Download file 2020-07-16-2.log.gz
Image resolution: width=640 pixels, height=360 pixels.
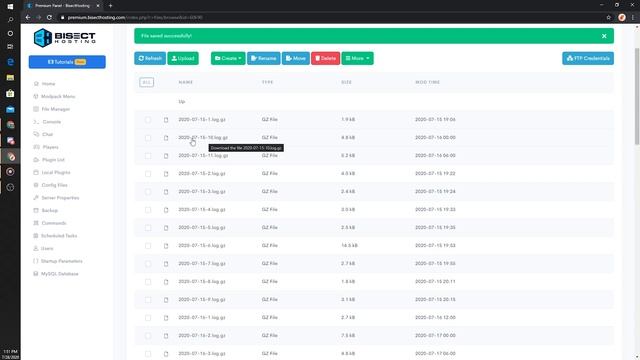(202, 335)
